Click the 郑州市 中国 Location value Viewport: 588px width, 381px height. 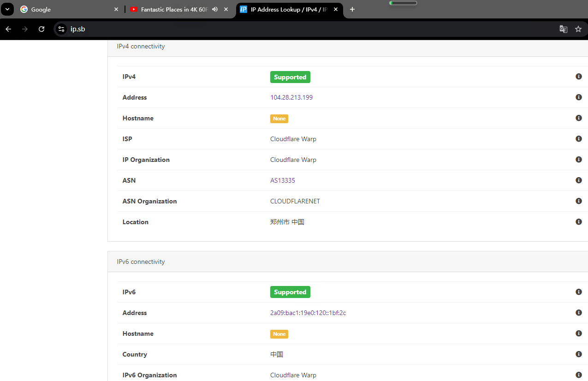point(287,222)
